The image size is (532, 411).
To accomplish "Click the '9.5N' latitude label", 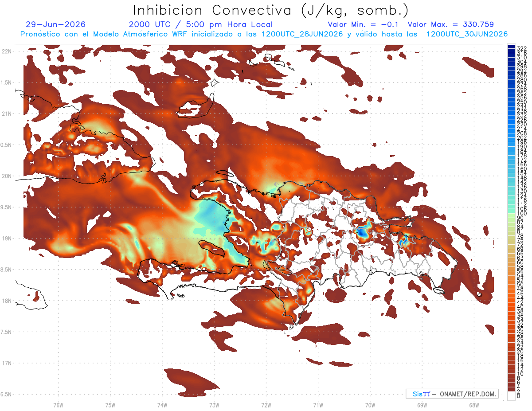I will click(7, 207).
